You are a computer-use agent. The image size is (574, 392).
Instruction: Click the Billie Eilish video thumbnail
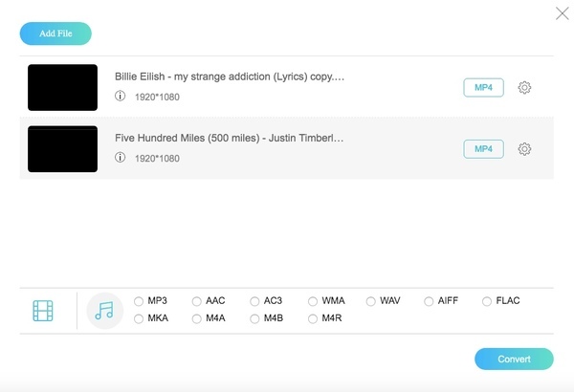click(x=63, y=88)
